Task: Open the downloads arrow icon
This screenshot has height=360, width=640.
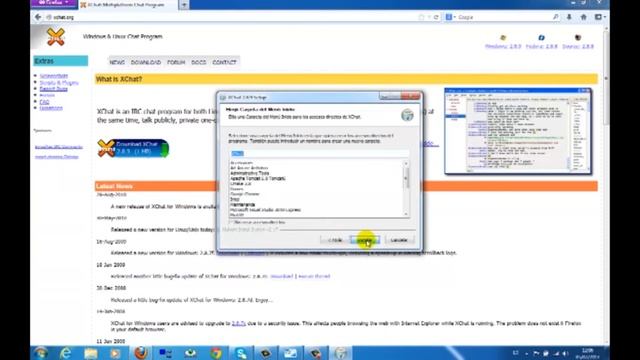Action: (569, 17)
